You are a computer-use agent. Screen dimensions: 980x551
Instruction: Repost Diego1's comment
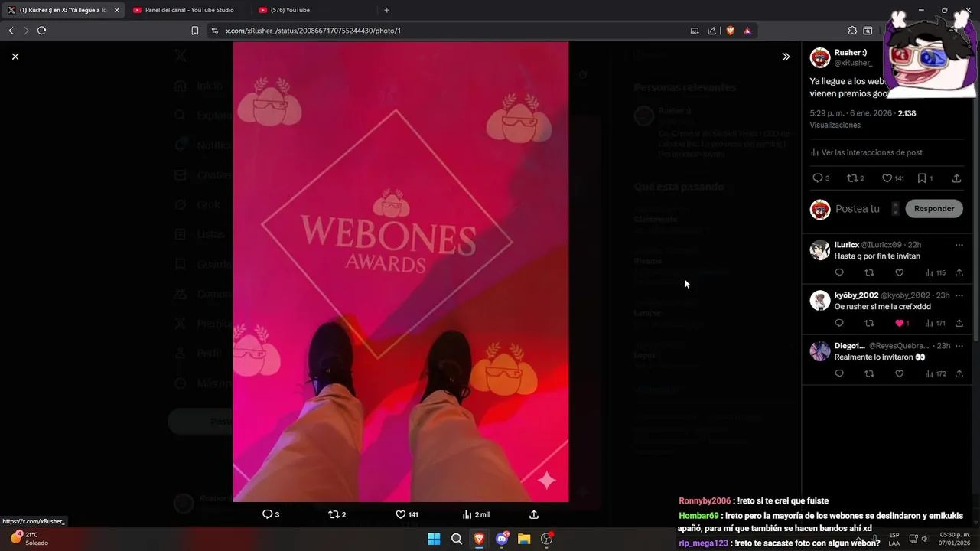tap(869, 373)
